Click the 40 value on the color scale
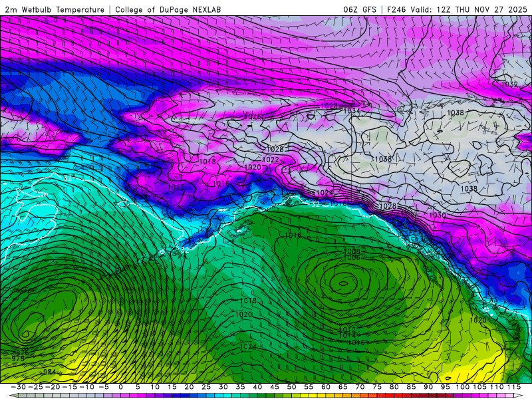This screenshot has height=399, width=532. click(x=257, y=387)
